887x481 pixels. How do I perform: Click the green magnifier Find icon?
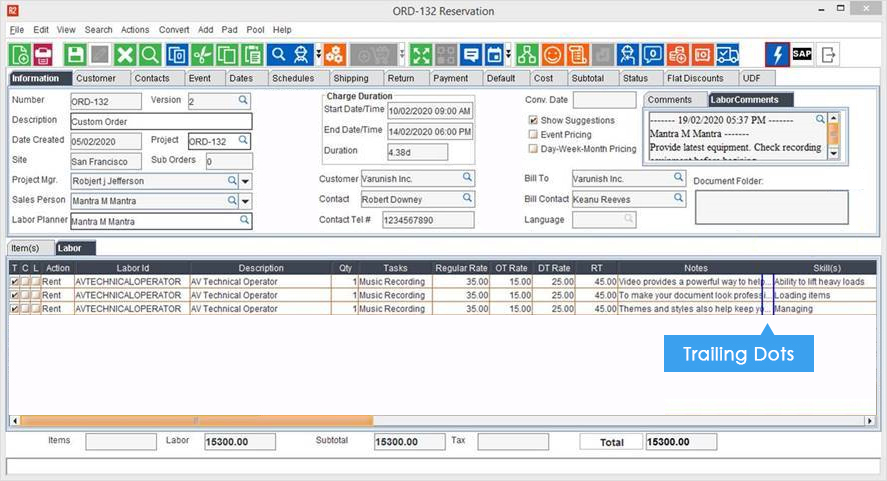click(x=150, y=54)
